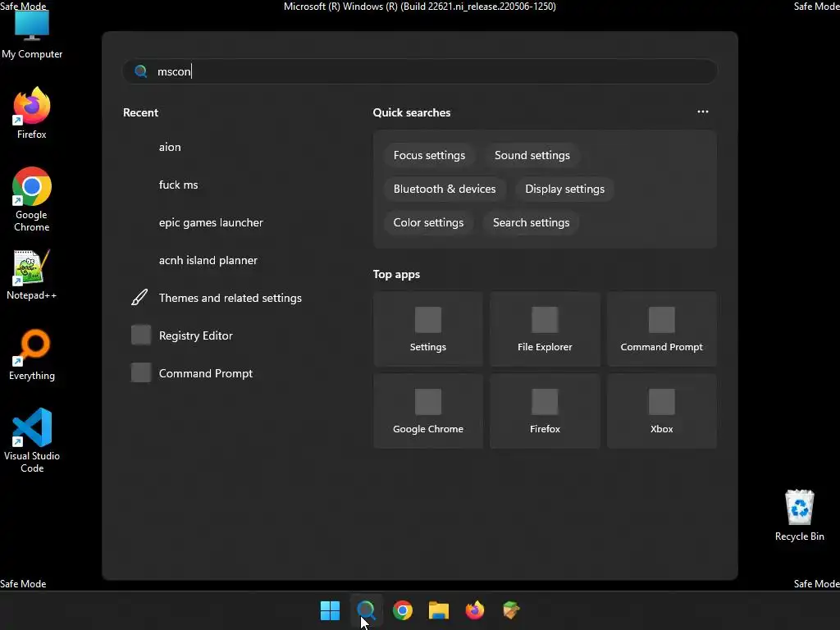Open Command Prompt tile in Top apps
This screenshot has width=840, height=630.
pos(662,329)
